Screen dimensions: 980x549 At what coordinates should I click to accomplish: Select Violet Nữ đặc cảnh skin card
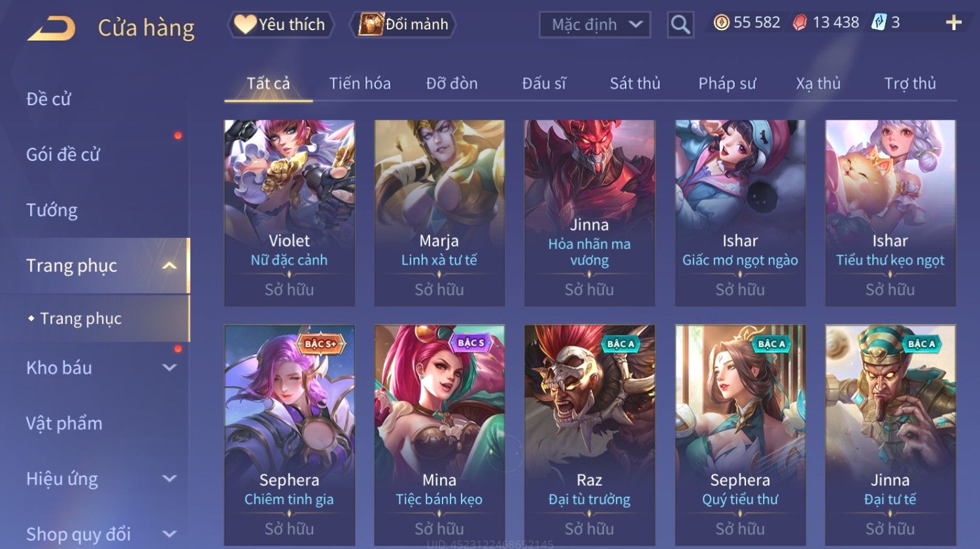click(290, 213)
